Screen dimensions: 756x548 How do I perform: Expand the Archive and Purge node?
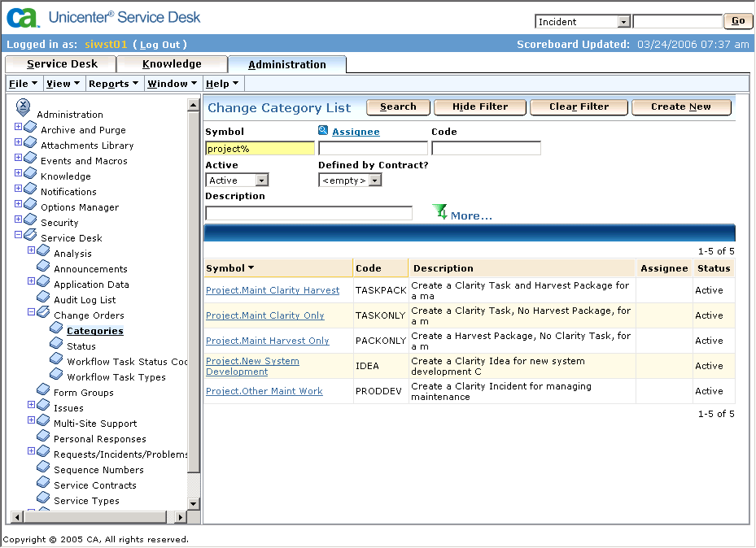[x=18, y=128]
